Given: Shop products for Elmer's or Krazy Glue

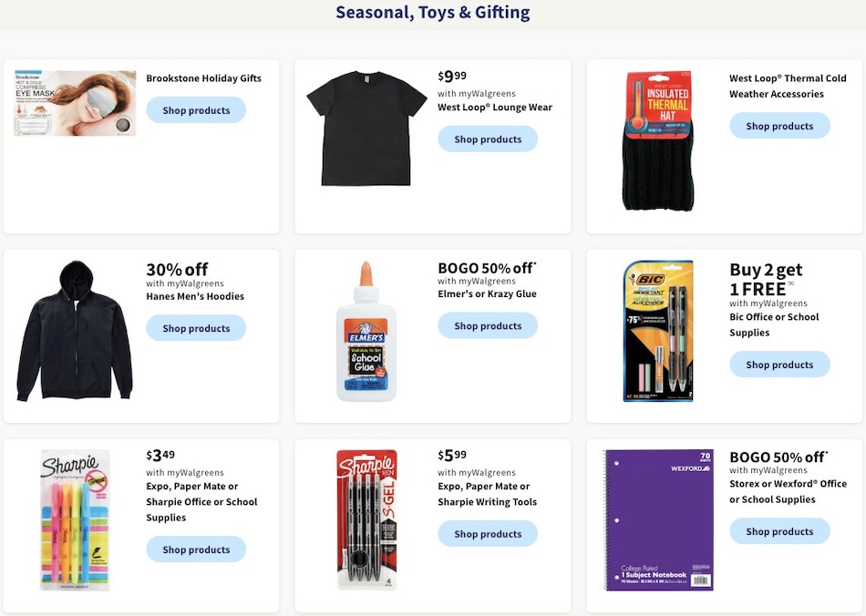Looking at the screenshot, I should (x=488, y=325).
